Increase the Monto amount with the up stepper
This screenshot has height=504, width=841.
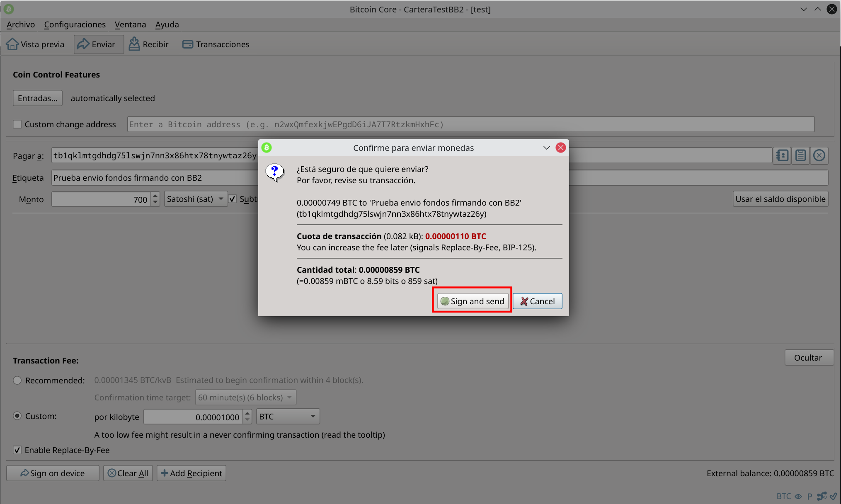(155, 196)
